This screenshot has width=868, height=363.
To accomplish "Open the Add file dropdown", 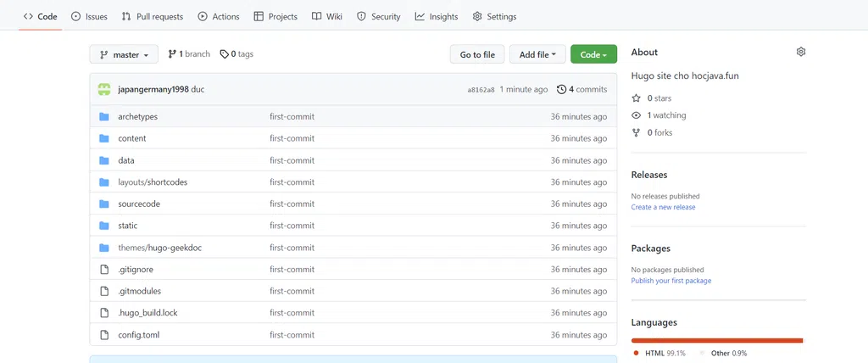I will pos(537,54).
